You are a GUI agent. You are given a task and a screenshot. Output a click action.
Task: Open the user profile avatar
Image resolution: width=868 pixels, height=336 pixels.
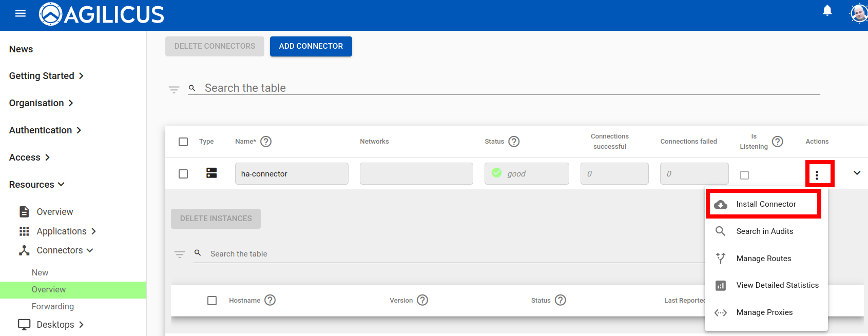(x=859, y=13)
